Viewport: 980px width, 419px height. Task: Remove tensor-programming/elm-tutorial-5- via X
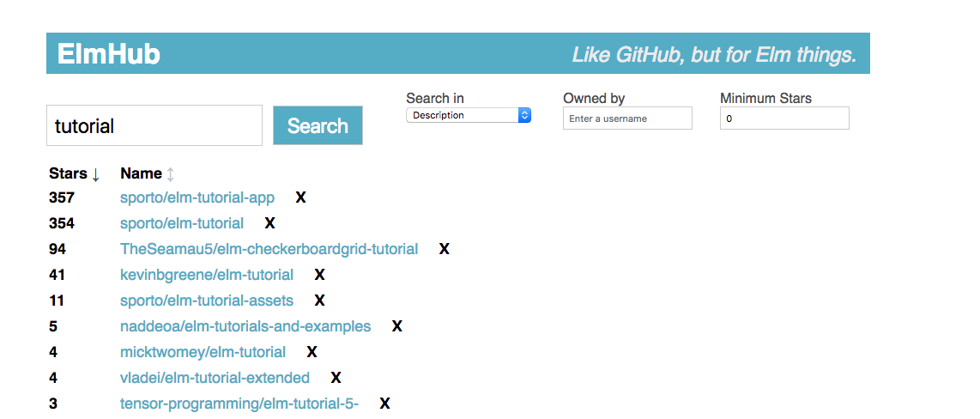(x=384, y=404)
